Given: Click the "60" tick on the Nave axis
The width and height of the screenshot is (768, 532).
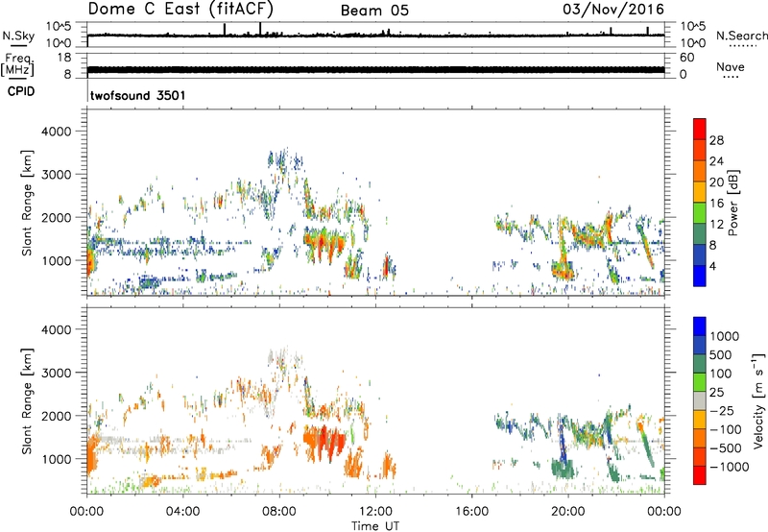Looking at the screenshot, I should pos(686,58).
